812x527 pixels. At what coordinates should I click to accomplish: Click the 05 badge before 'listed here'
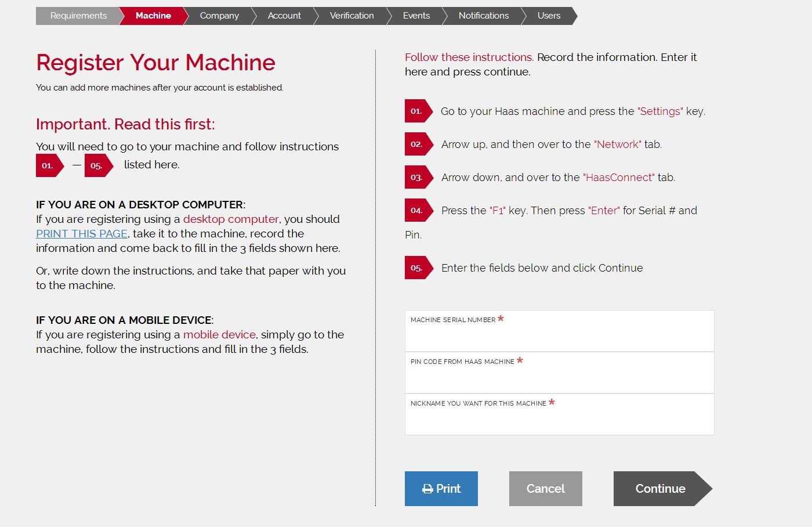98,165
